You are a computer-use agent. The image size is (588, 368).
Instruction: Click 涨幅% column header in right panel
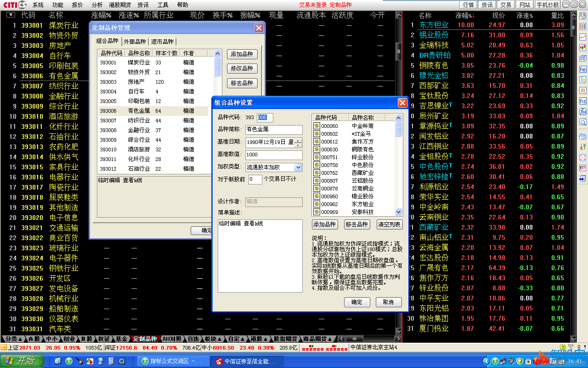465,16
